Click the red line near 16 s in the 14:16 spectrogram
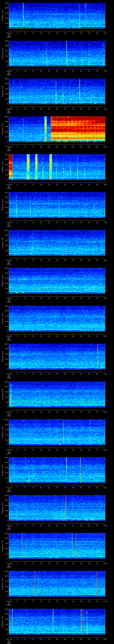This screenshot has height=644, width=114. pos(34,584)
